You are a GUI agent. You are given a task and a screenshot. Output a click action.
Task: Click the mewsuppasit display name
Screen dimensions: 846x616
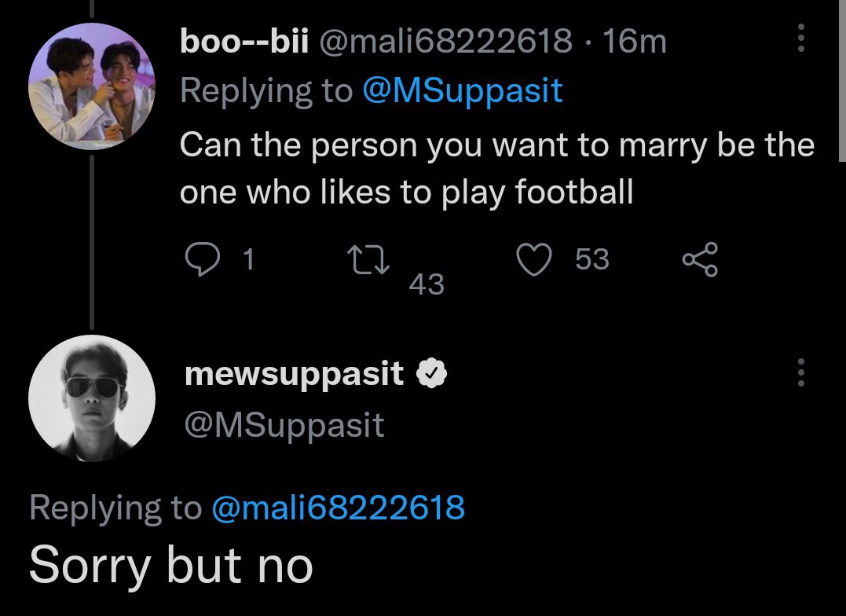(294, 374)
